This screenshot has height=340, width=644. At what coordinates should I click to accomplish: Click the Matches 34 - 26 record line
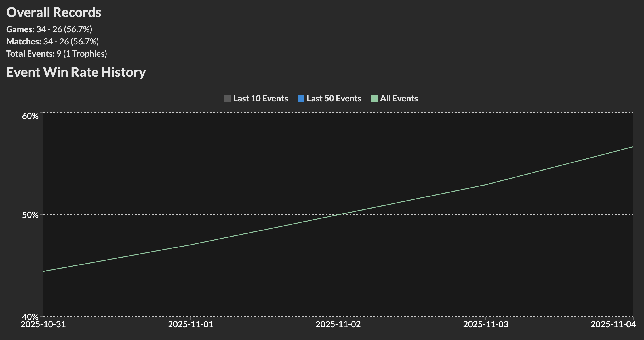click(x=52, y=41)
